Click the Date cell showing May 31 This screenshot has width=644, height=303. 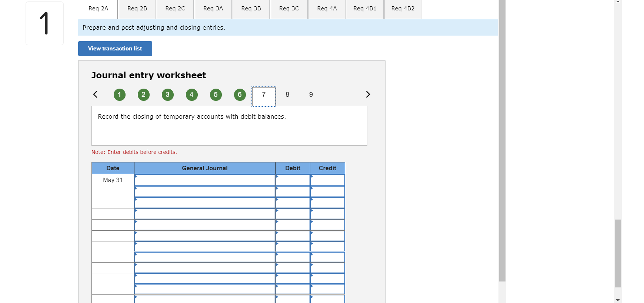tap(113, 180)
